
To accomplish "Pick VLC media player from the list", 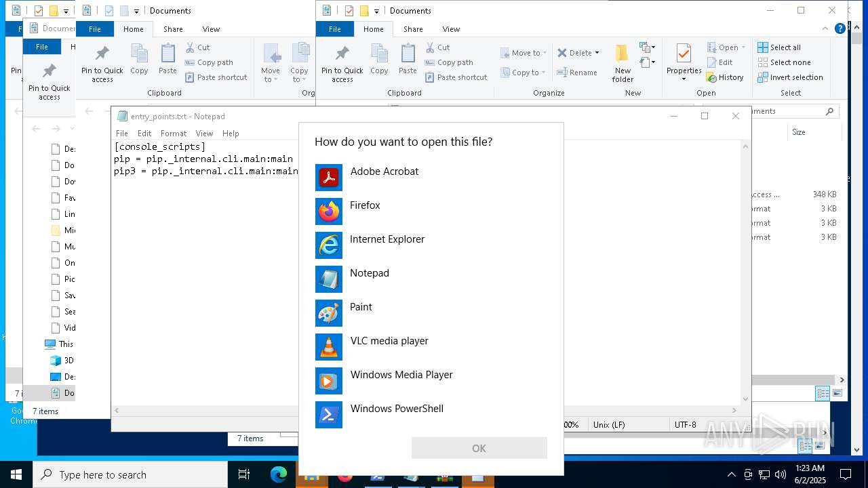I will tap(431, 347).
